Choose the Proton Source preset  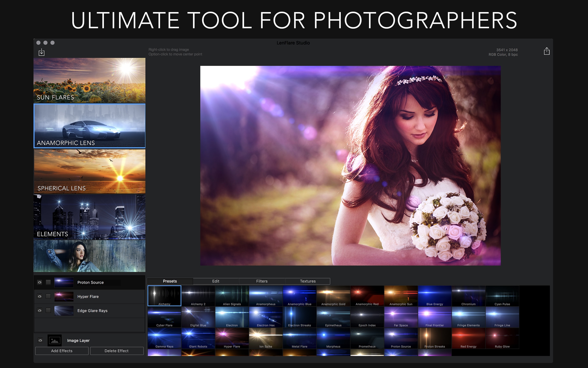pos(401,338)
